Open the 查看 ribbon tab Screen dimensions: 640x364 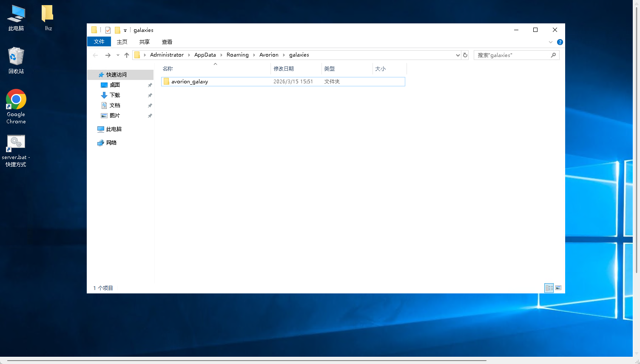click(x=167, y=42)
